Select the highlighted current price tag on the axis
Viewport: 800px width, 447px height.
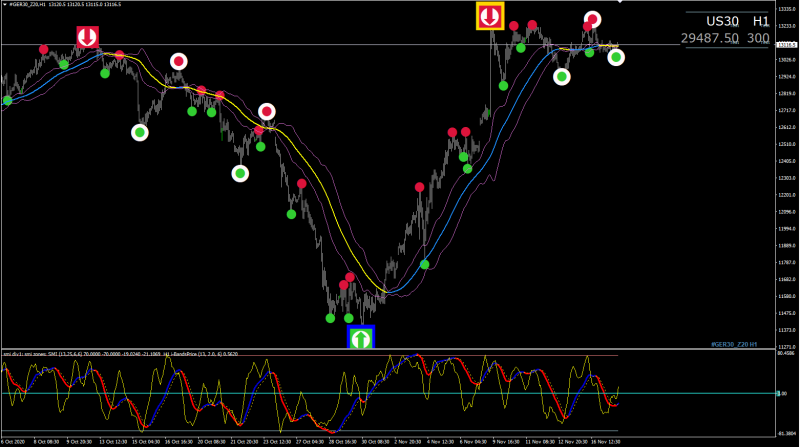click(x=786, y=45)
